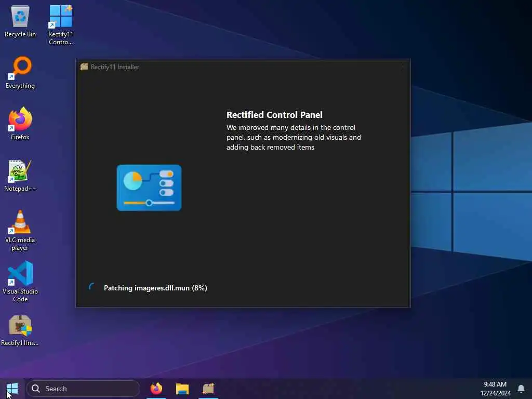This screenshot has height=399, width=532.
Task: Click the Rectify11 Installer title bar icon
Action: click(x=84, y=66)
